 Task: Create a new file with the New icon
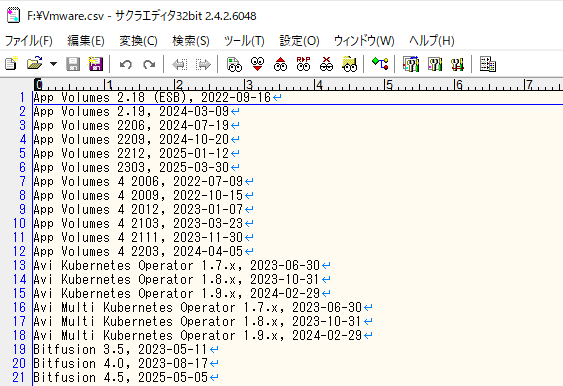11,64
